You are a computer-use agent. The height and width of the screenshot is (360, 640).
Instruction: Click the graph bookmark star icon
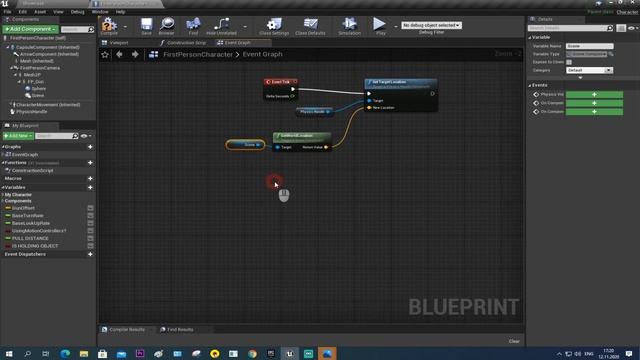pos(105,54)
